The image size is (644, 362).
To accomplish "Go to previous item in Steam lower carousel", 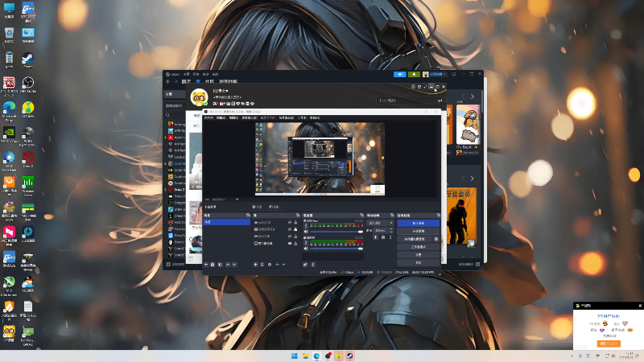I will [x=464, y=179].
